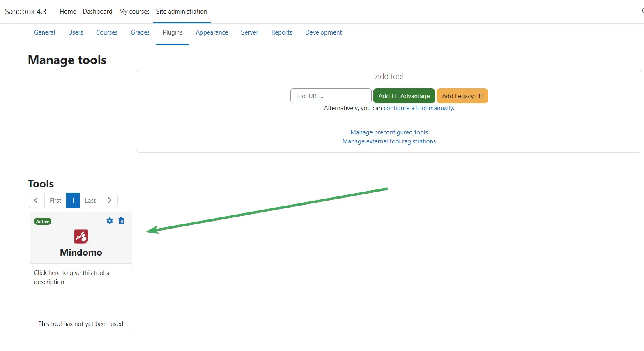Focus the Tool URL input field
Viewport: 644px width, 351px height.
point(331,96)
